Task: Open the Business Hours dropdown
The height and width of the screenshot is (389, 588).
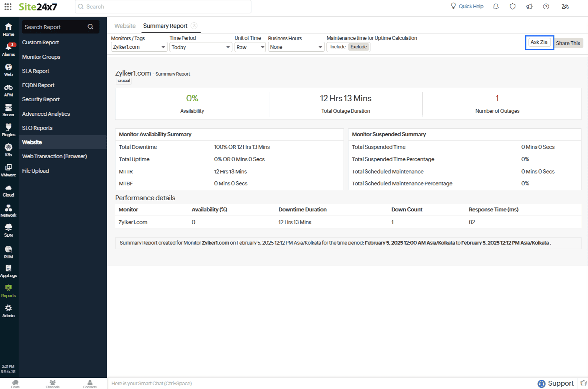Action: point(296,47)
